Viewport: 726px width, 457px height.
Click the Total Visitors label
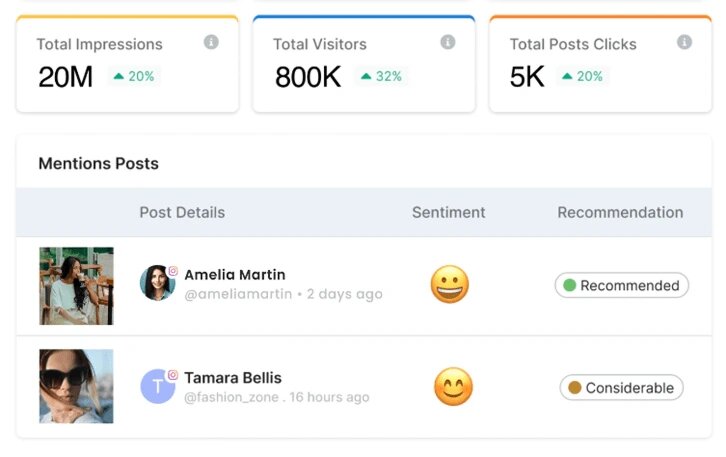(320, 44)
